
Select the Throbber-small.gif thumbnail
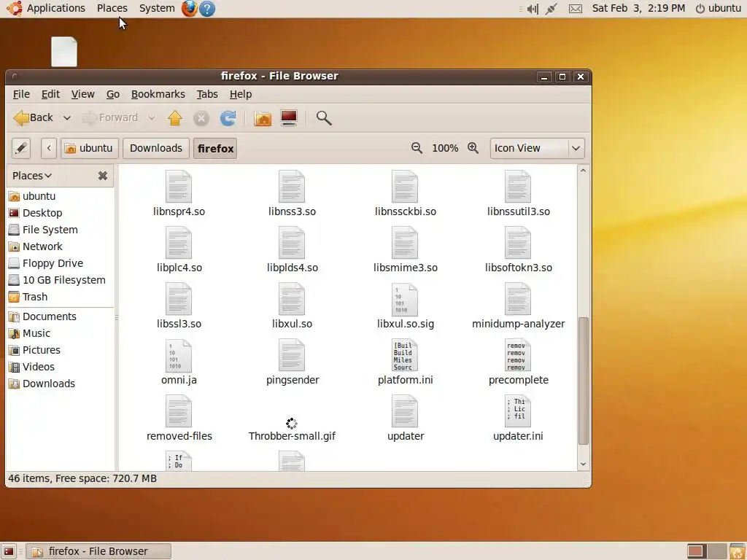(292, 424)
